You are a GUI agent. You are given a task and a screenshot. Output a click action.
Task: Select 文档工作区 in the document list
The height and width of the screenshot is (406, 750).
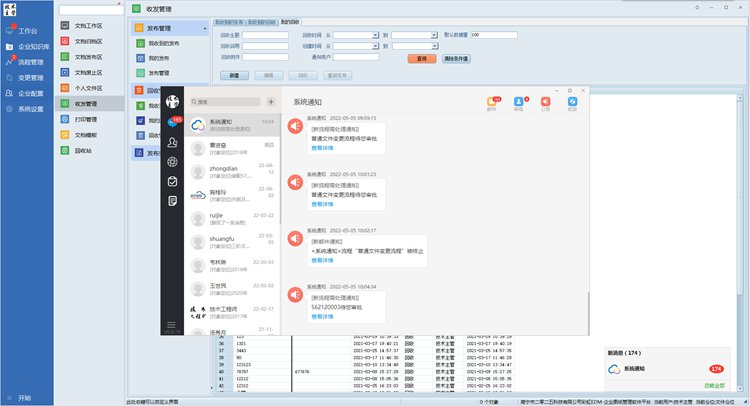90,26
